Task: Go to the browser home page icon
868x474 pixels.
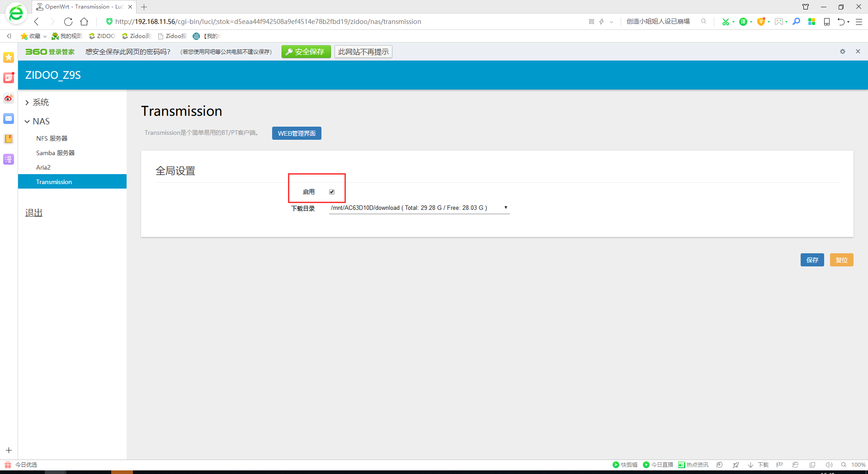Action: 84,22
